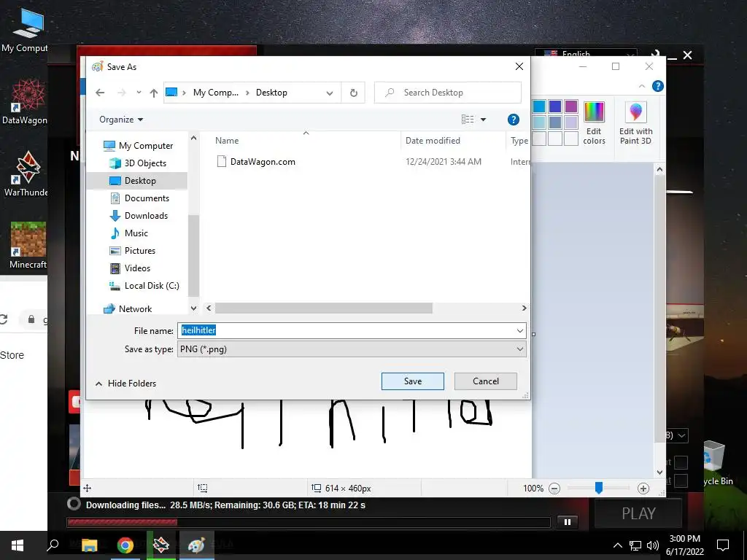The height and width of the screenshot is (560, 747).
Task: Collapse the Paint ribbon chevron
Action: [642, 86]
